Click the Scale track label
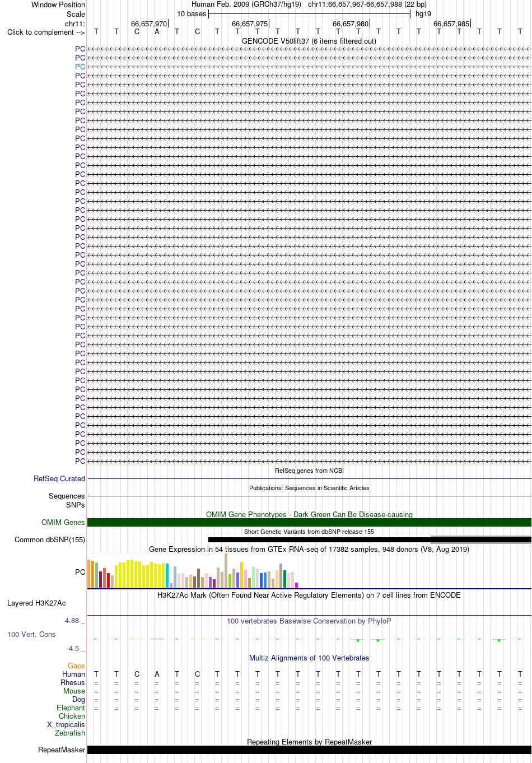The height and width of the screenshot is (763, 532). click(76, 14)
